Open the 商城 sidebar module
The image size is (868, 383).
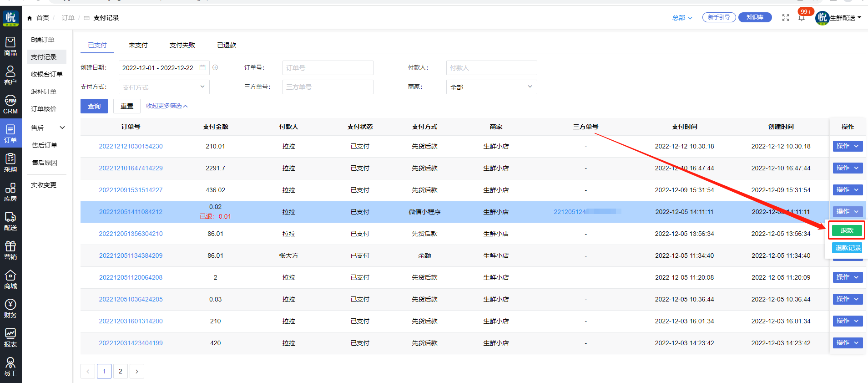10,280
